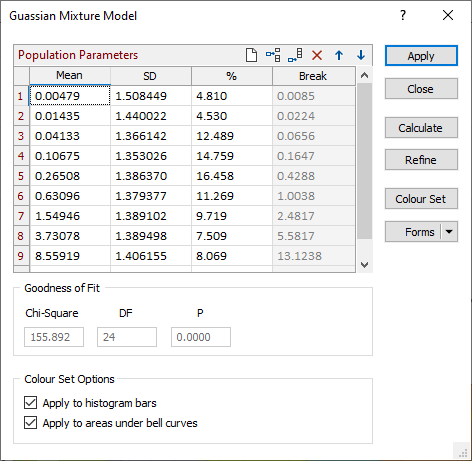Image resolution: width=472 pixels, height=461 pixels.
Task: Move row up with blue up arrow
Action: (x=339, y=55)
